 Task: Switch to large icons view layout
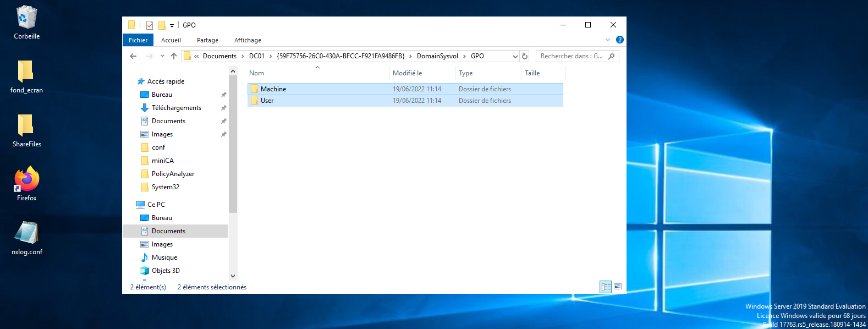click(x=618, y=287)
